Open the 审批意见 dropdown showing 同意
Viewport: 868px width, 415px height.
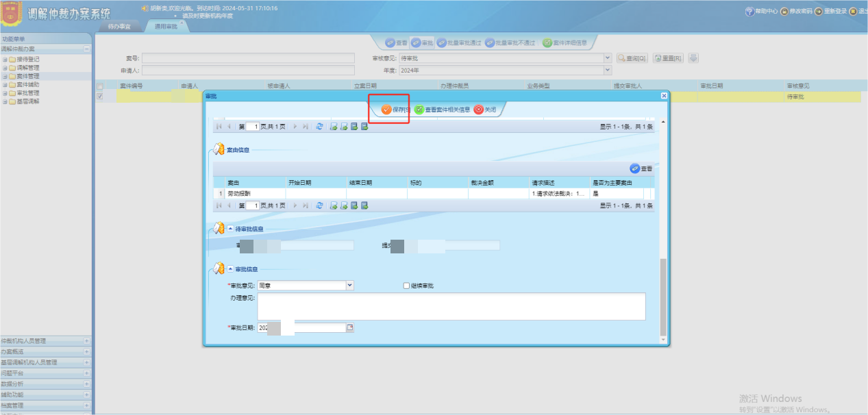pyautogui.click(x=350, y=286)
